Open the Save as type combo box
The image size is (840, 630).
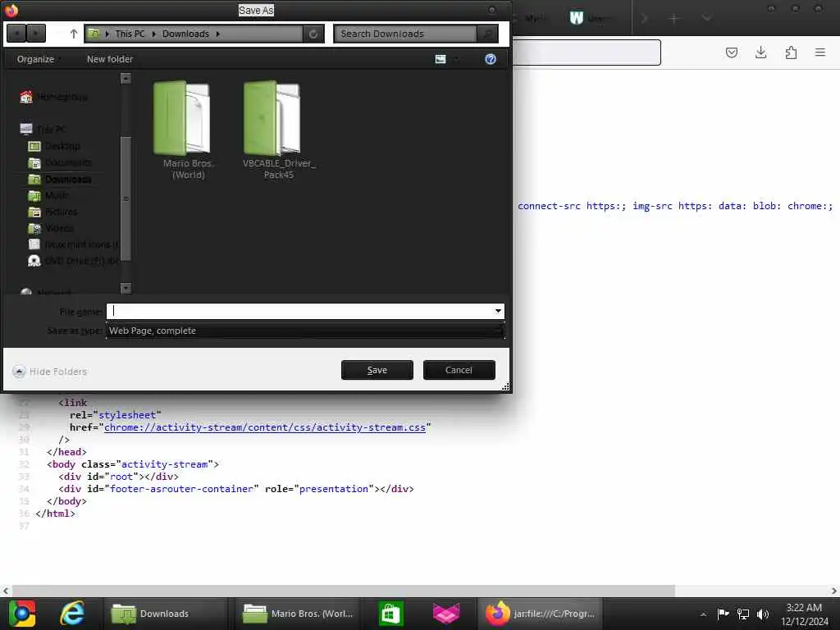(305, 331)
